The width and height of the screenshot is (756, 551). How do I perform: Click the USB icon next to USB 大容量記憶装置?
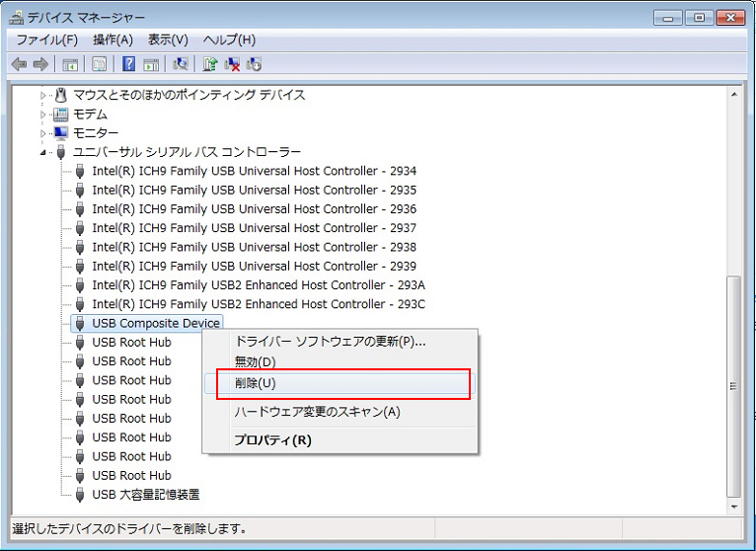coord(80,495)
